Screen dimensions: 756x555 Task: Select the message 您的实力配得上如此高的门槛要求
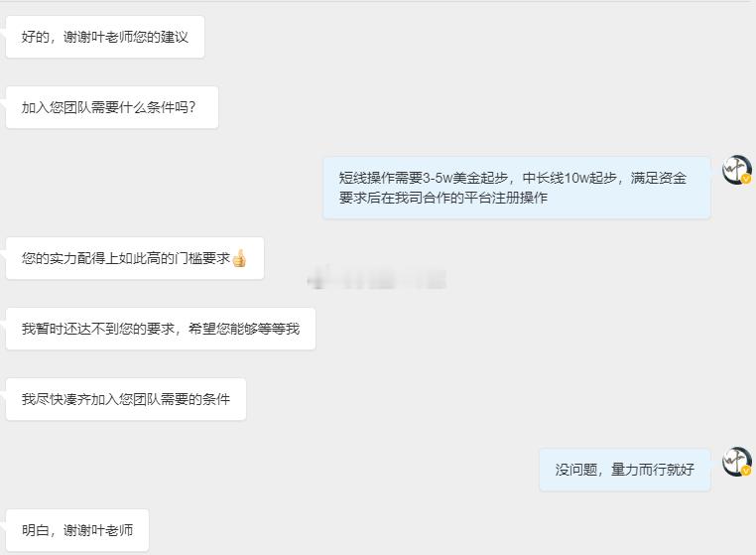tap(135, 258)
